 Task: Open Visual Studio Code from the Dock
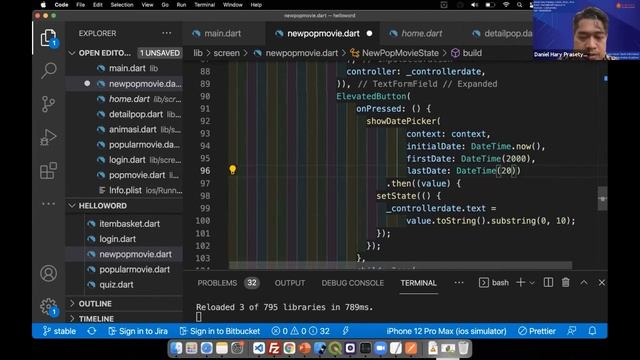point(259,348)
